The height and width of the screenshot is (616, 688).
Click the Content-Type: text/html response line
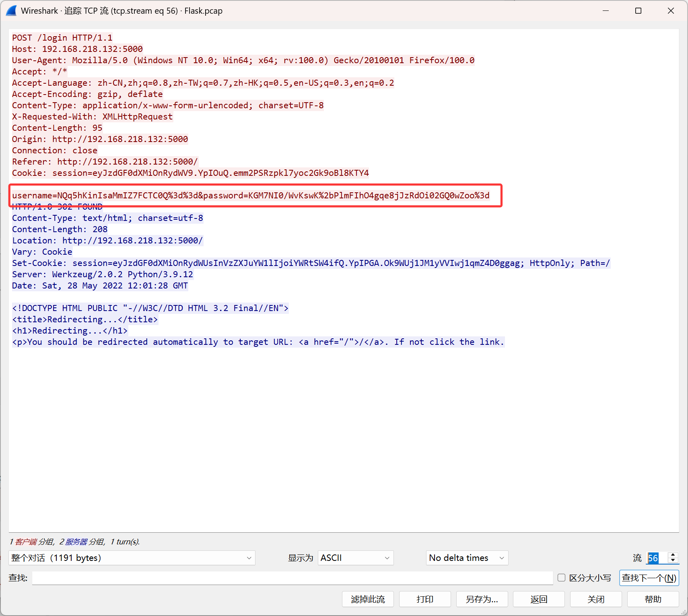[107, 218]
